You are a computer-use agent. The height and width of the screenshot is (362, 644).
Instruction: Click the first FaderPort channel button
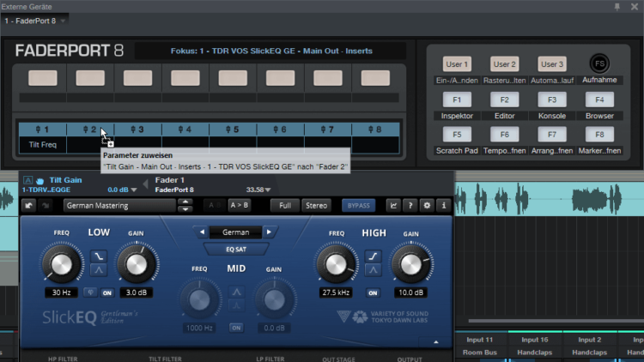(x=43, y=78)
